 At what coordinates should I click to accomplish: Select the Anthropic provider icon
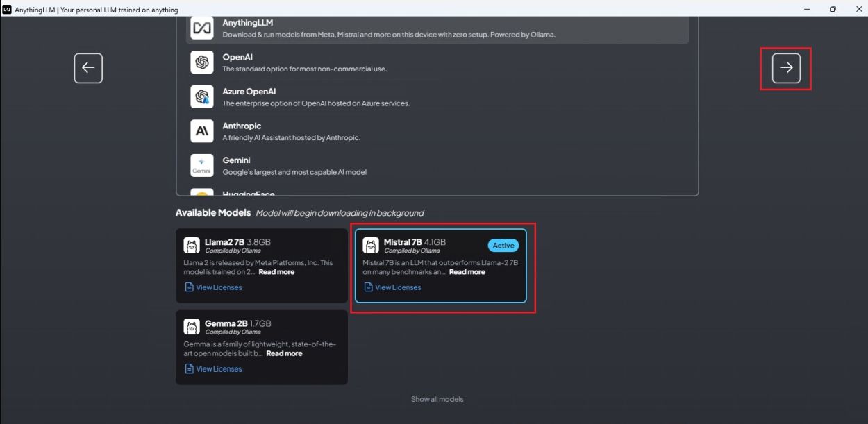202,130
